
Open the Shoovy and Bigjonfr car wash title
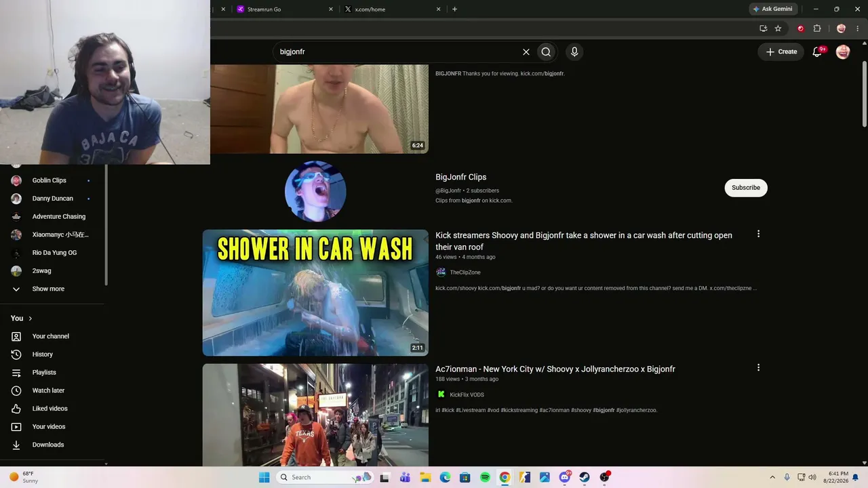(584, 241)
